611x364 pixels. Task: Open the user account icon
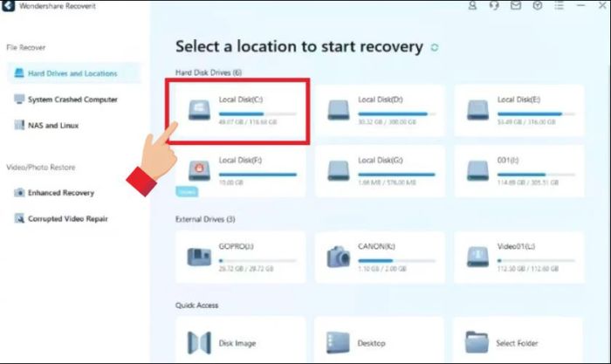coord(472,5)
